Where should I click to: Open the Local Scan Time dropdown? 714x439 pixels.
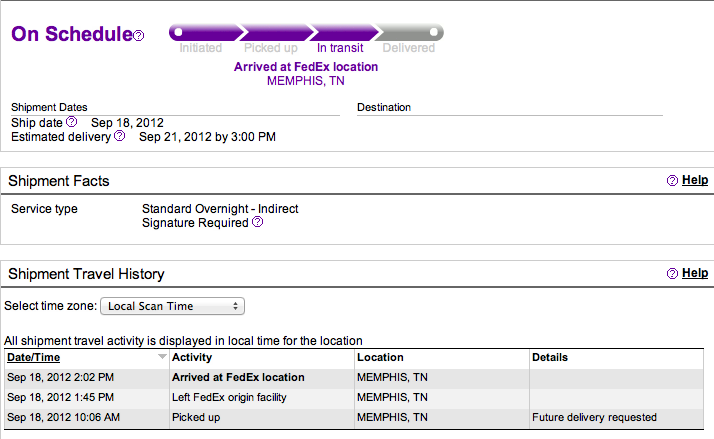point(173,306)
